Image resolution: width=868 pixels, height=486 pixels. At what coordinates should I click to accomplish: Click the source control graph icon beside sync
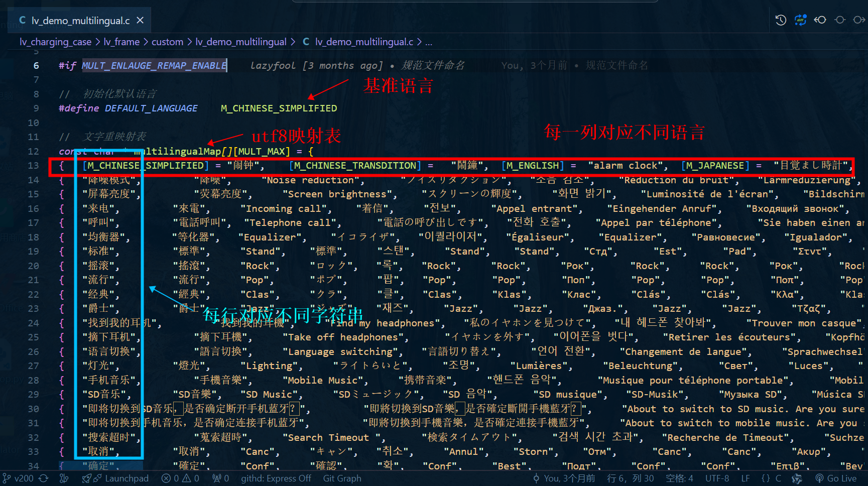[x=64, y=478]
